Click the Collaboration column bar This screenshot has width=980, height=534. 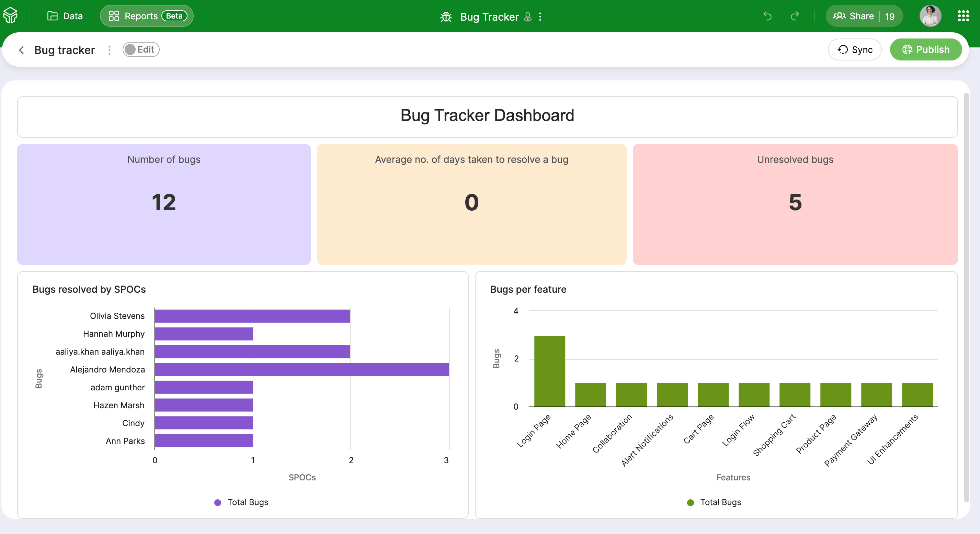(x=631, y=395)
